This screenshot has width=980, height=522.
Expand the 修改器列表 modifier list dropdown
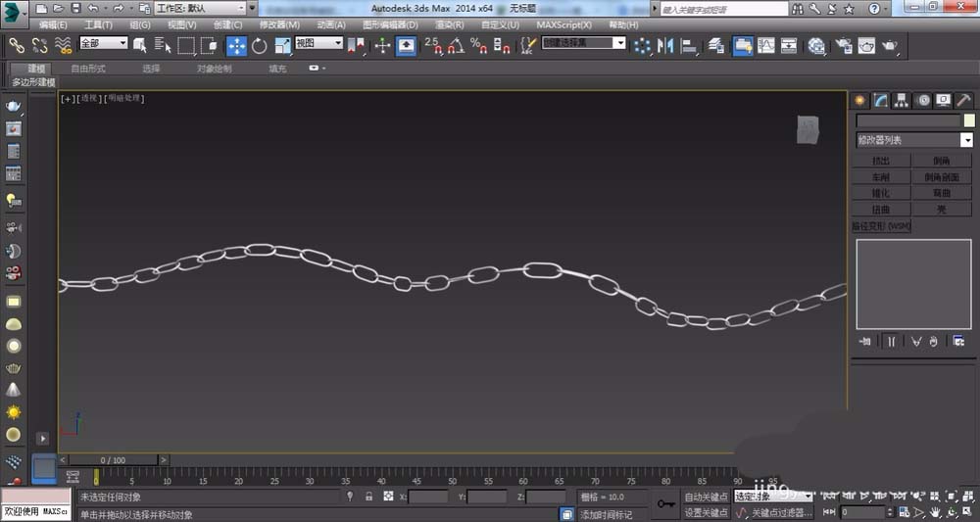(x=913, y=140)
